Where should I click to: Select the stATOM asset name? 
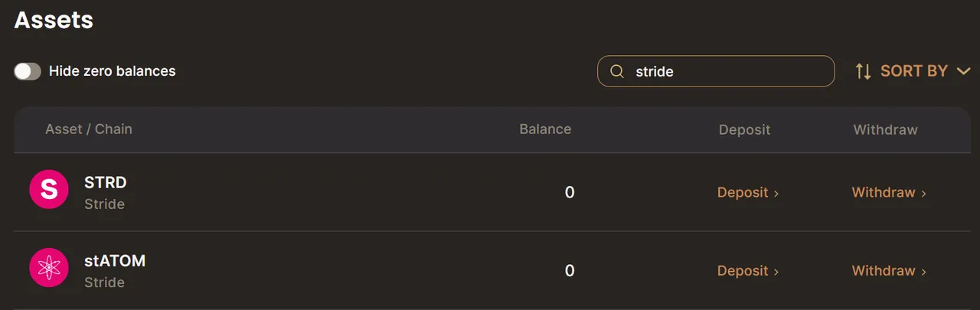(115, 261)
